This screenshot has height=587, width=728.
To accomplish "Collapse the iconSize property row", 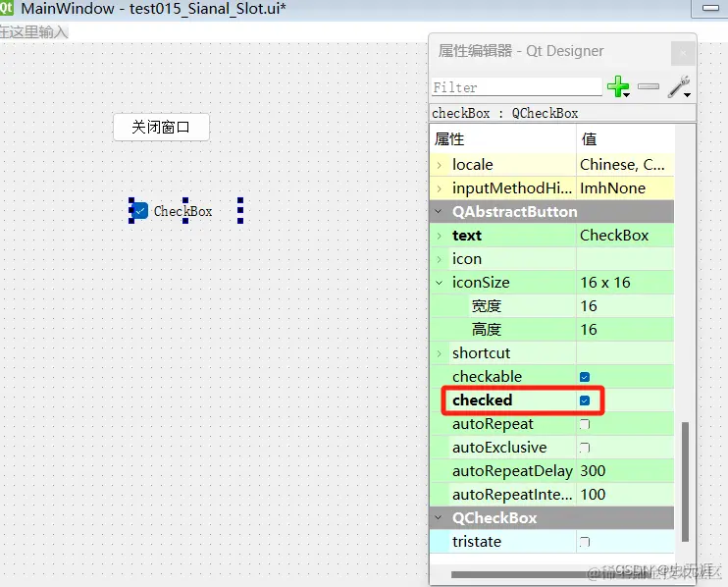I will pyautogui.click(x=440, y=283).
